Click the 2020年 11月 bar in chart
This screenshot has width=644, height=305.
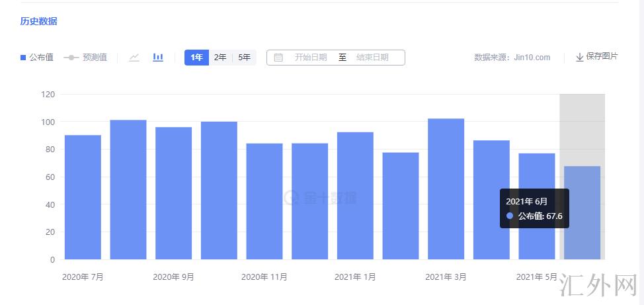(264, 201)
